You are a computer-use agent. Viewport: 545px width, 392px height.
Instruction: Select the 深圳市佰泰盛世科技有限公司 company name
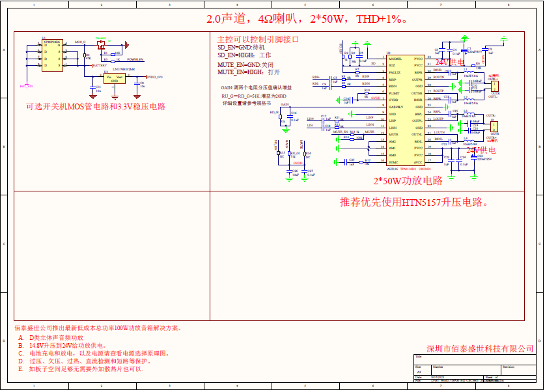[480, 349]
